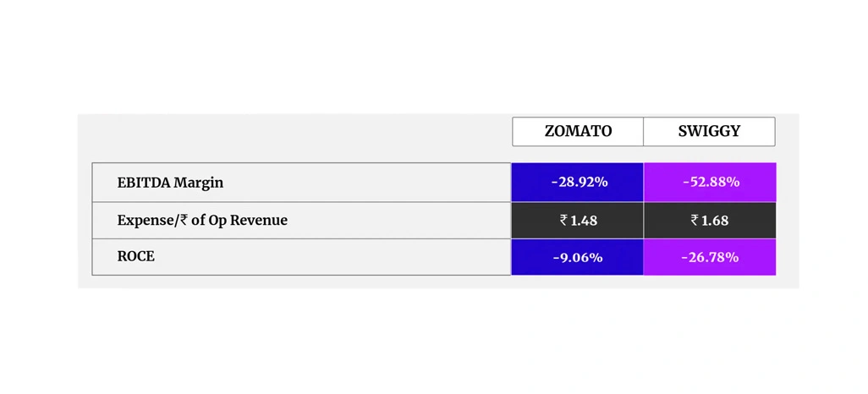Screen dimensions: 868x394
Task: Click the ZOMATO column header
Action: point(578,131)
